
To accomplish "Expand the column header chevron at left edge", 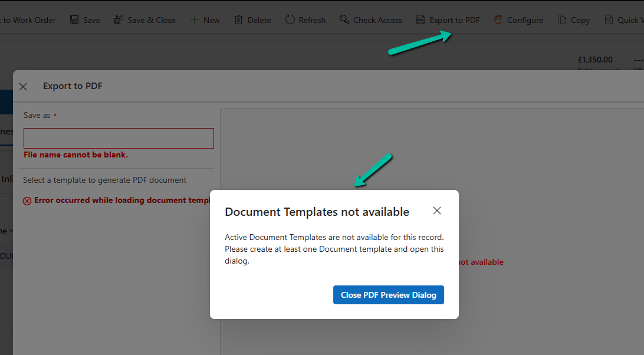I will click(10, 231).
